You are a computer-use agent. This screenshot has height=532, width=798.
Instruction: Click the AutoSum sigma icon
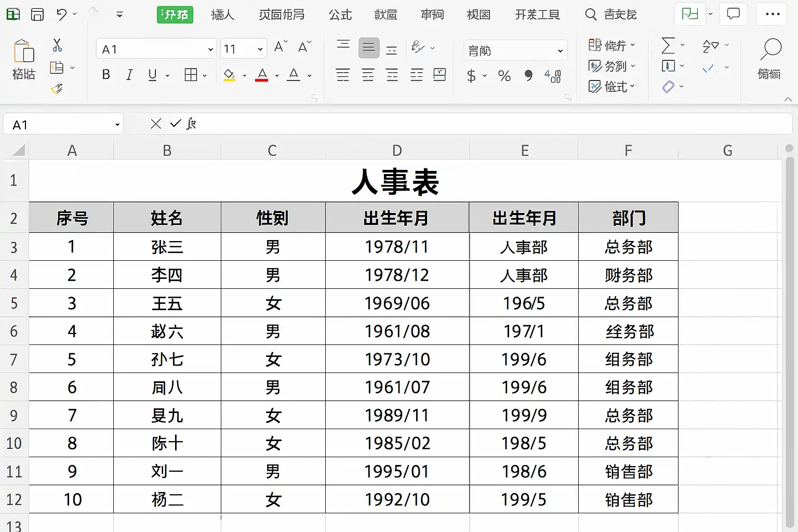point(668,45)
